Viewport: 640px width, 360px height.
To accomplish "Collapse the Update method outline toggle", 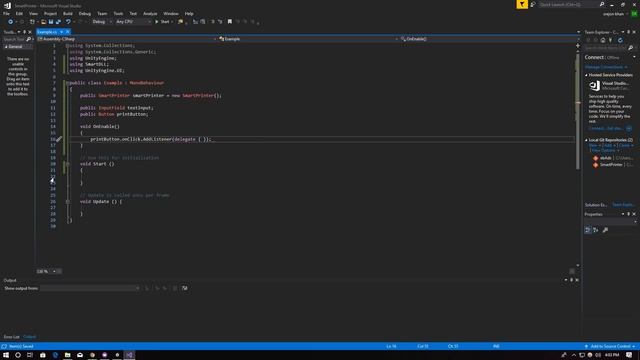I will 67,202.
